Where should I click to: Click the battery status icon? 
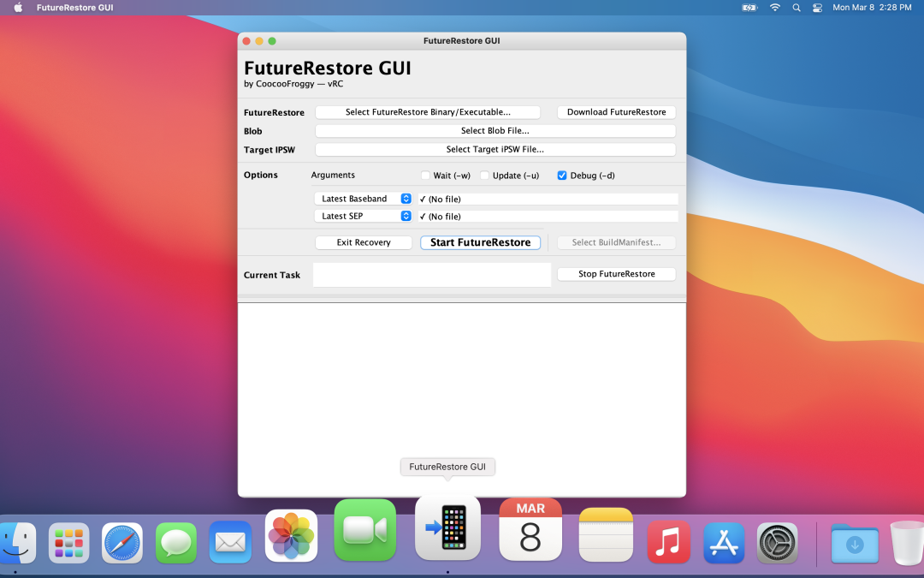(x=749, y=8)
